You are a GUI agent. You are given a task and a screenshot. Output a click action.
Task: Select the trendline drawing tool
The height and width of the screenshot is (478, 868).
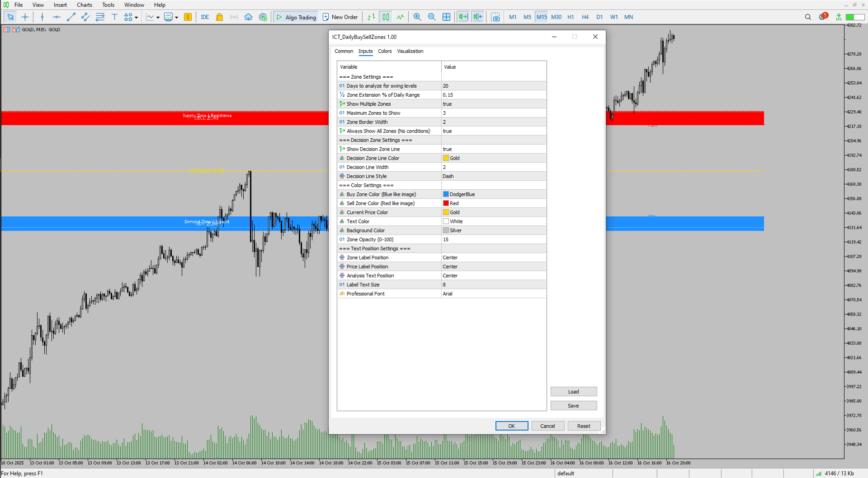(71, 17)
